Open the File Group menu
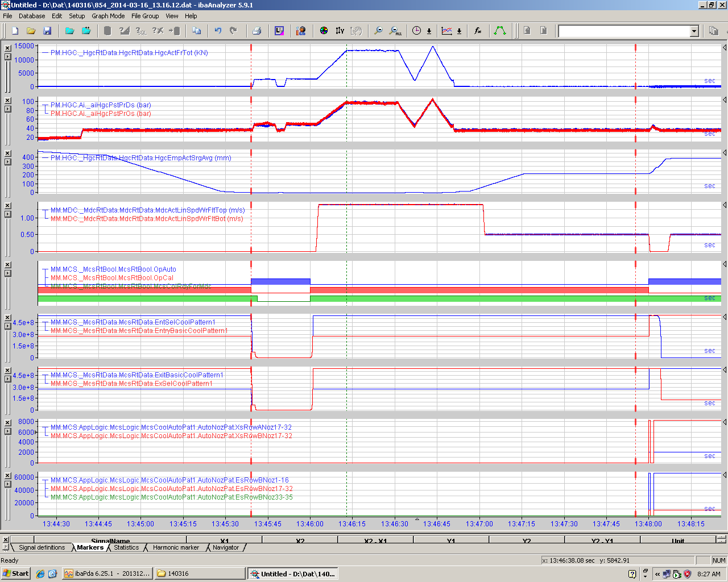 pyautogui.click(x=145, y=16)
